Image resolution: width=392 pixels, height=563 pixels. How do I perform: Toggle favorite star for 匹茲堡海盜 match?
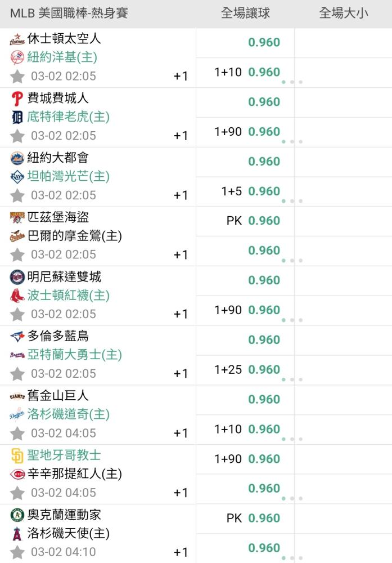click(x=17, y=255)
